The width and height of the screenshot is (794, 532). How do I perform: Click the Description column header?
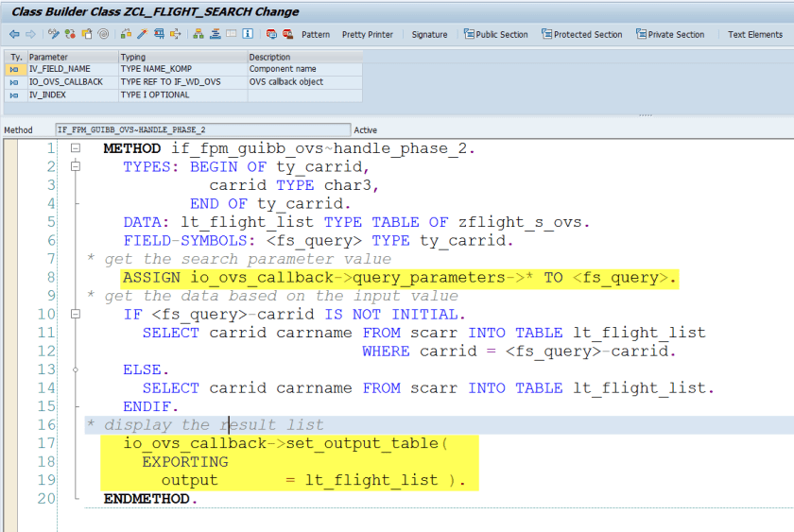pos(304,58)
